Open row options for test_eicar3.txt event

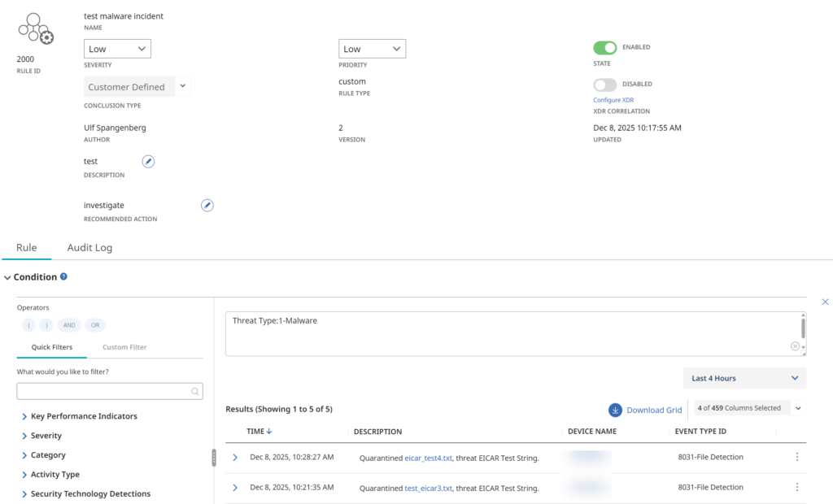coord(796,488)
